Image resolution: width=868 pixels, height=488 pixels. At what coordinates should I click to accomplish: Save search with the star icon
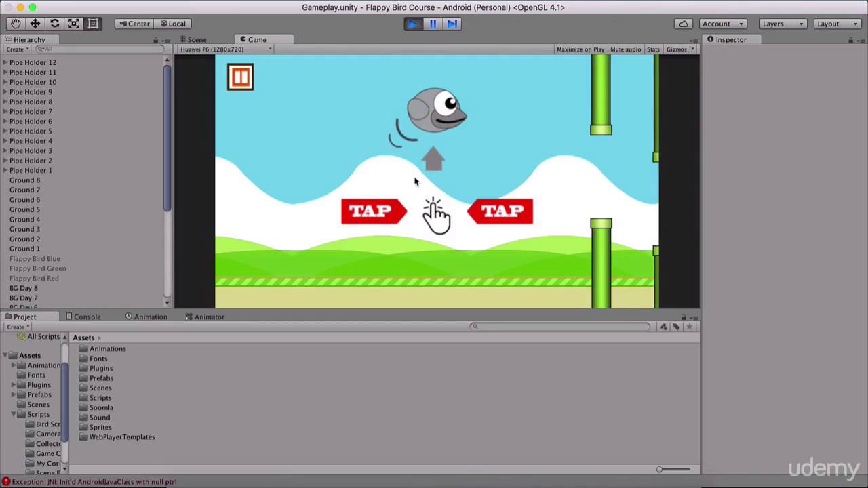pos(689,327)
